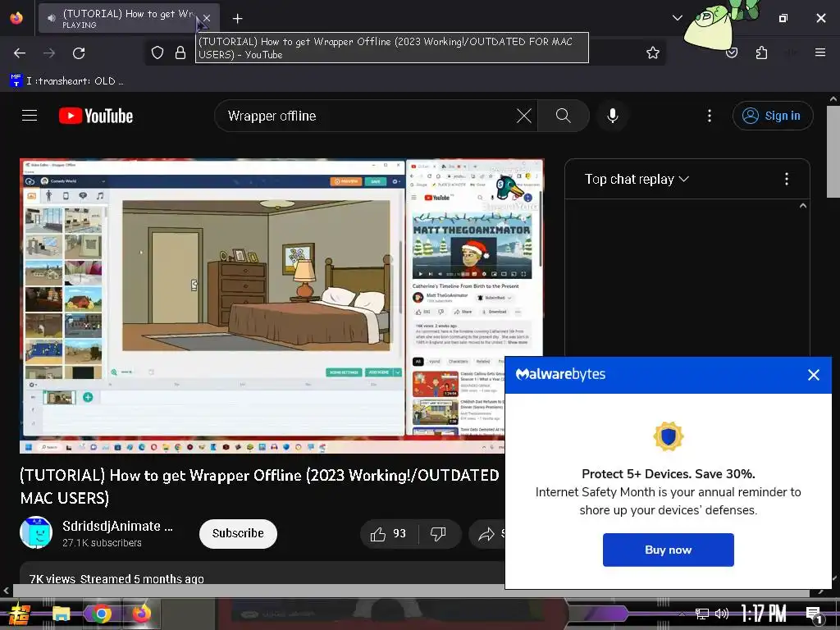The width and height of the screenshot is (840, 630).
Task: Open network status in system tray
Action: pyautogui.click(x=701, y=614)
